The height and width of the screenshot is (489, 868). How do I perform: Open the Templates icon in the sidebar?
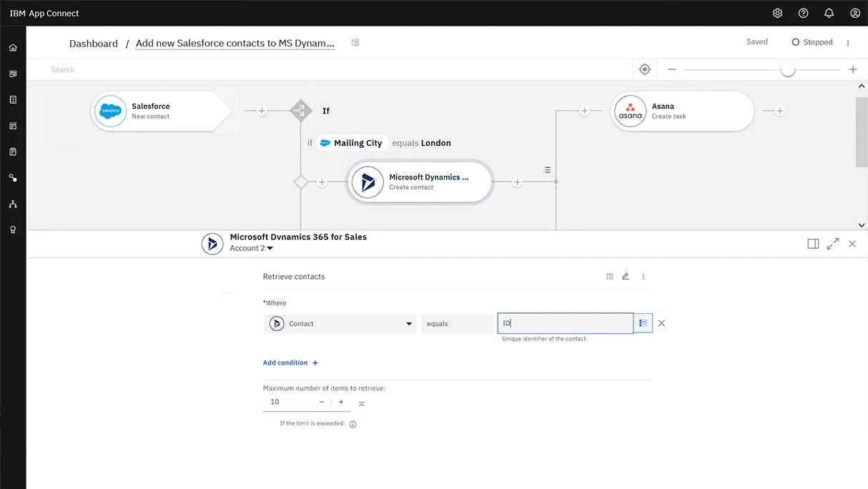[13, 125]
